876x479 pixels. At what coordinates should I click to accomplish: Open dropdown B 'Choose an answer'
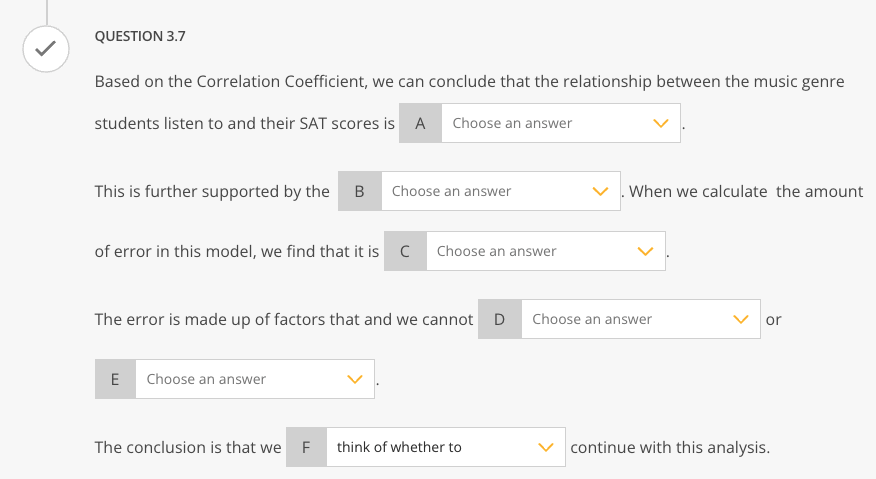(x=500, y=191)
